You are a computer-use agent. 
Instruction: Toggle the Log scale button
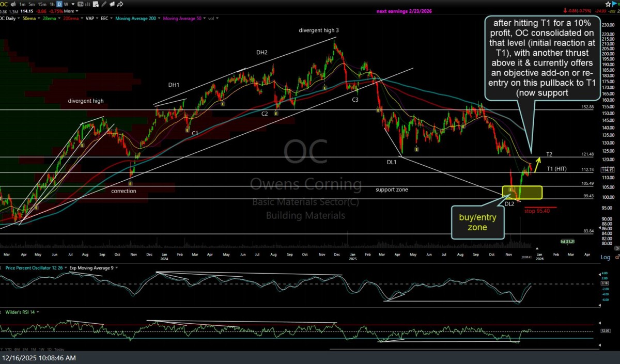[x=605, y=257]
